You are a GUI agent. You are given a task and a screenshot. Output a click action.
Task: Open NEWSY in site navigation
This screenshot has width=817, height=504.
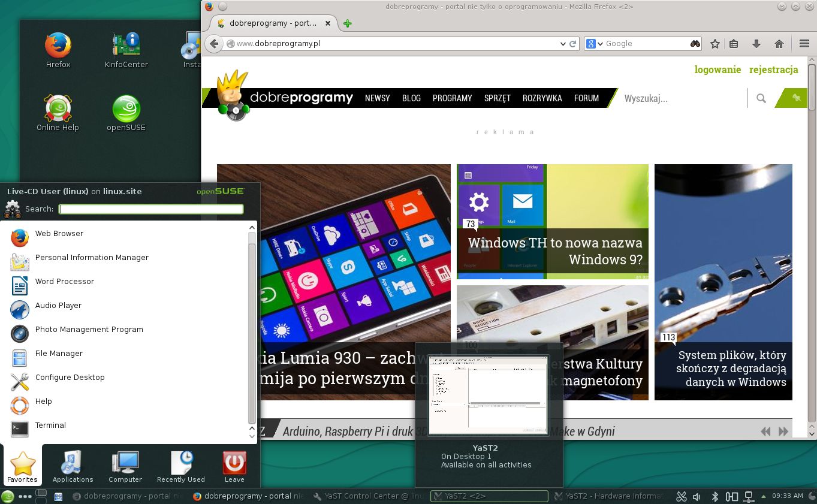pyautogui.click(x=378, y=98)
